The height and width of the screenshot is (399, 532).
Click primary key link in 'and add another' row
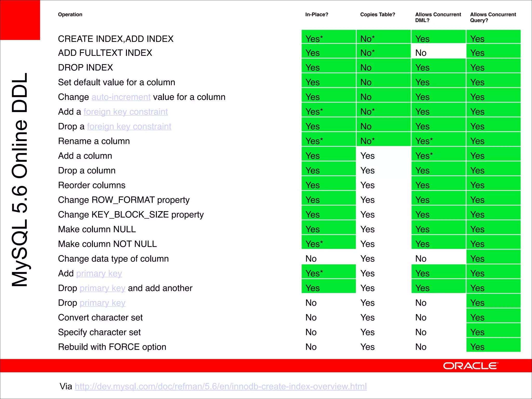click(x=102, y=288)
